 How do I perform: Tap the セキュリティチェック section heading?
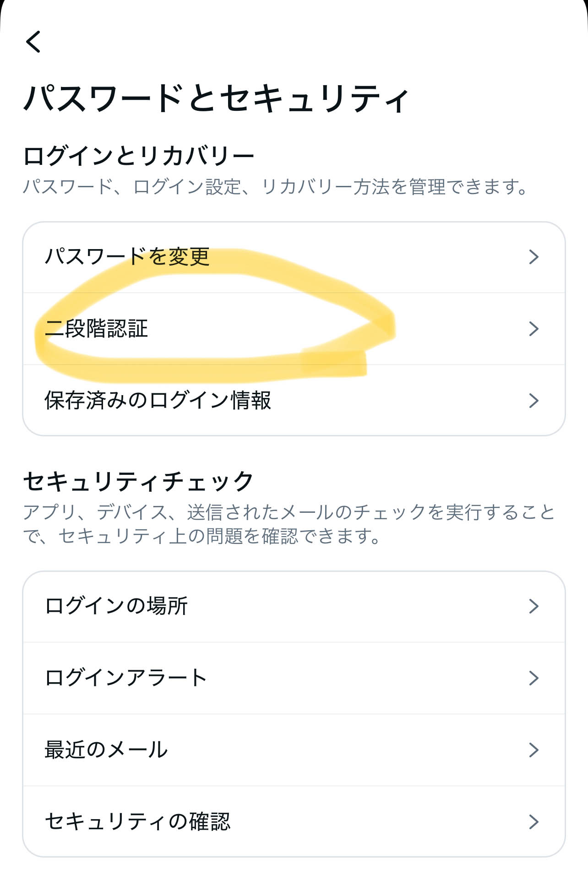(x=138, y=481)
